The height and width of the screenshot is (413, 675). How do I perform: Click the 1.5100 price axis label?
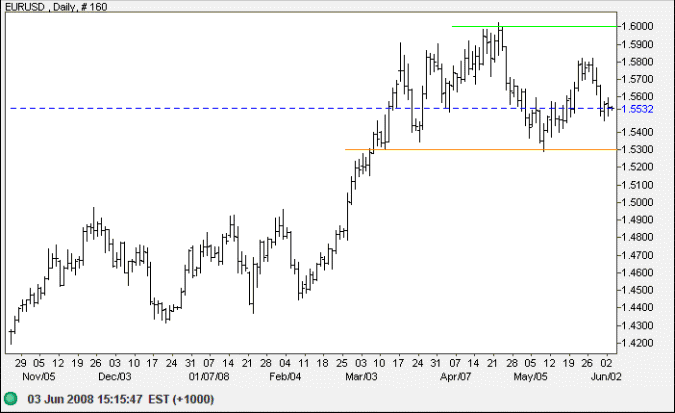click(x=638, y=185)
